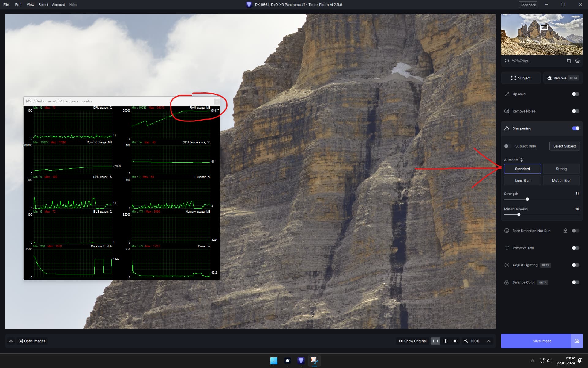Click the save options icon beside Save Image
Viewport: 588px width, 368px height.
[577, 341]
